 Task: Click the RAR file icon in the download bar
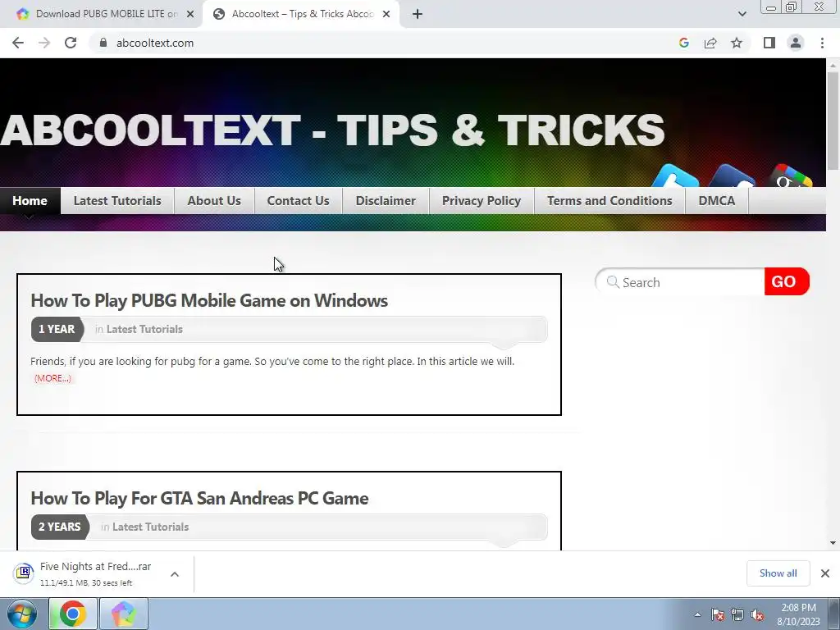[24, 573]
